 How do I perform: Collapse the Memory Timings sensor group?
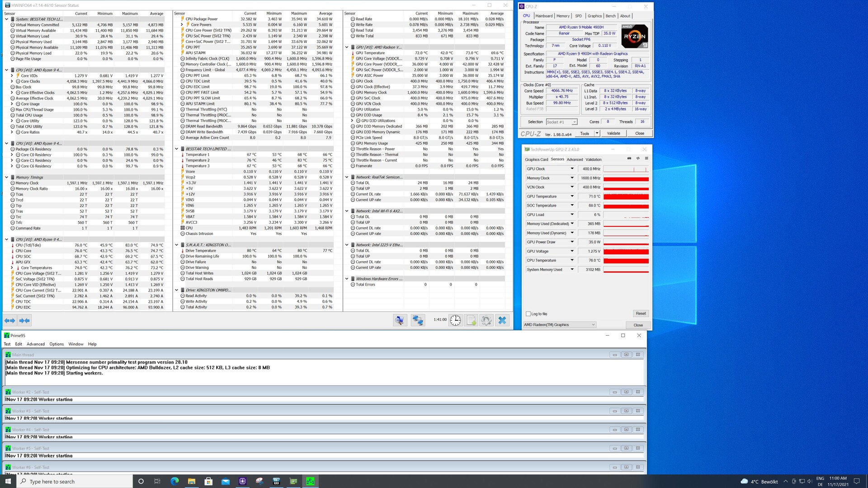(6, 177)
